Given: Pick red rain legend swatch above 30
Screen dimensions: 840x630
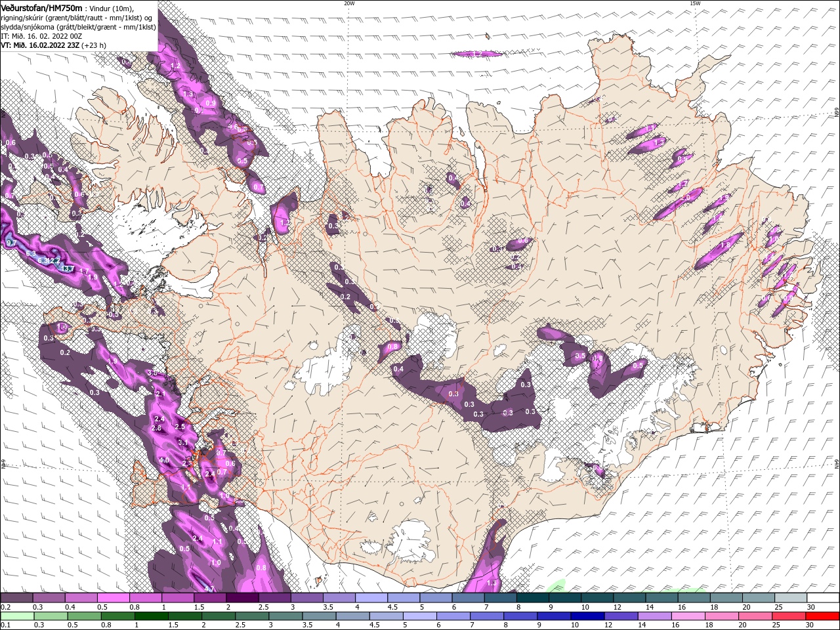Looking at the screenshot, I should [823, 616].
